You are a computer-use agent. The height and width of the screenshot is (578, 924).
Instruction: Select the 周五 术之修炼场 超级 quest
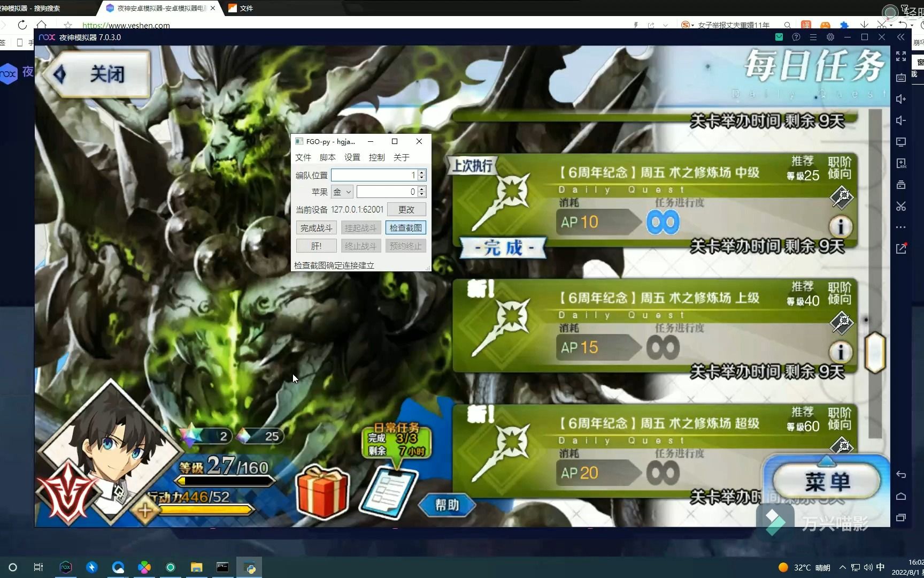point(655,451)
